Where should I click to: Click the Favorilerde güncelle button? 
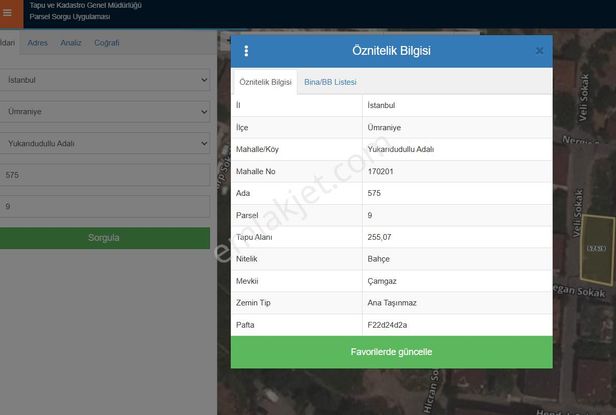click(x=391, y=352)
